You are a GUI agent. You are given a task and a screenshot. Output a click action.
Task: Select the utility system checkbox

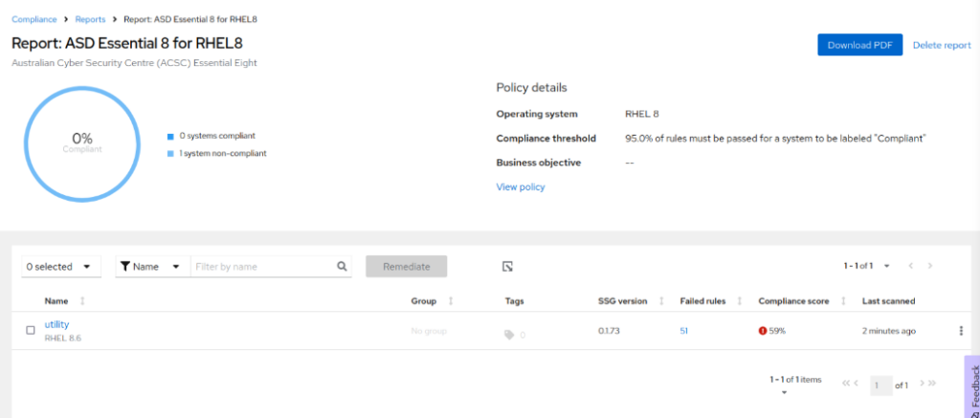click(31, 331)
